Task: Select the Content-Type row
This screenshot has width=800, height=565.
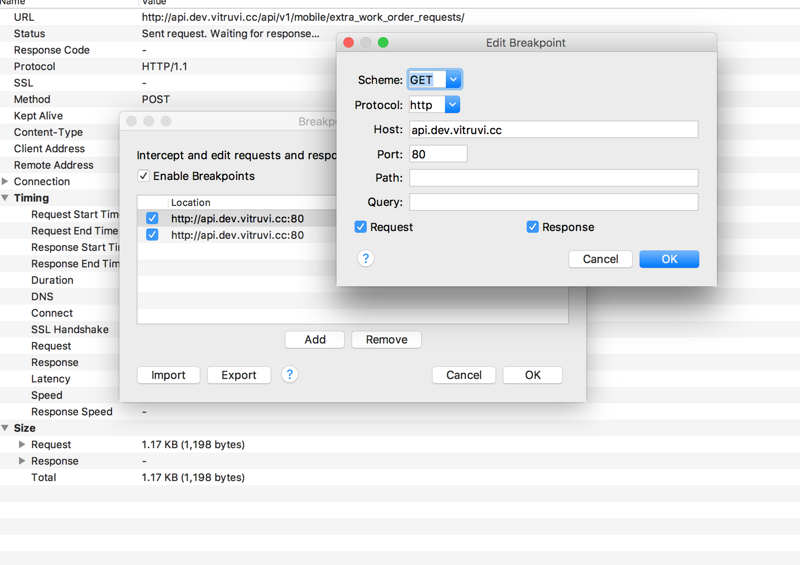Action: coord(48,132)
